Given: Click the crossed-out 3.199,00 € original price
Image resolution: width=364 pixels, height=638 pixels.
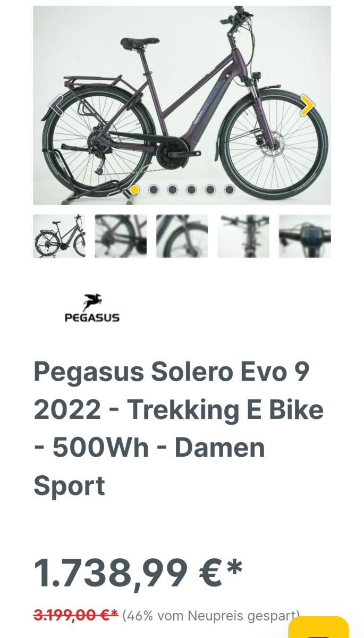Looking at the screenshot, I should point(75,616).
